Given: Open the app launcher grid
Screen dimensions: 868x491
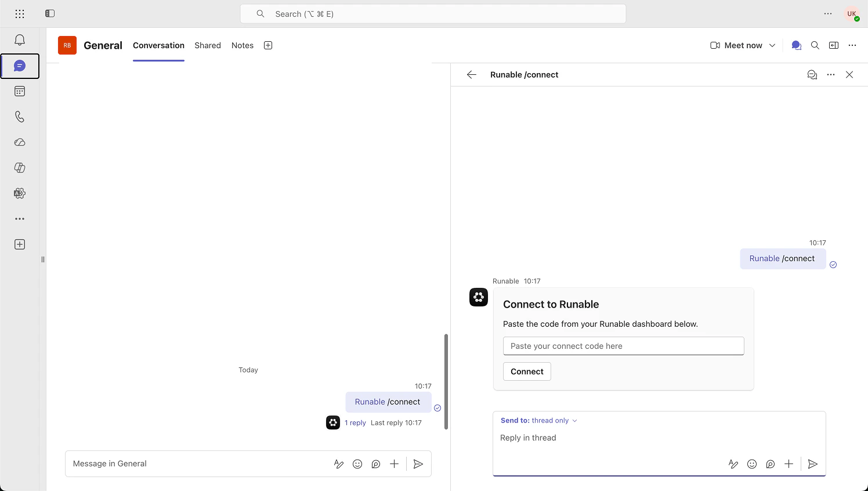Looking at the screenshot, I should coord(20,13).
